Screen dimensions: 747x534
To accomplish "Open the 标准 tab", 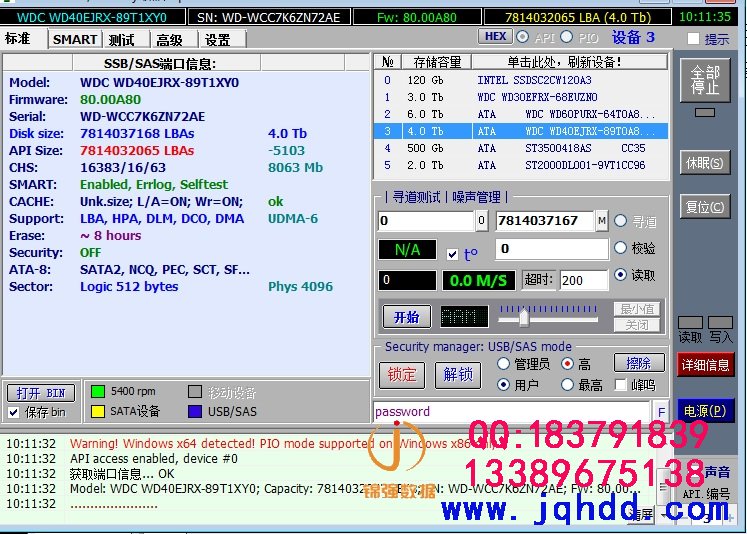I will coord(18,38).
